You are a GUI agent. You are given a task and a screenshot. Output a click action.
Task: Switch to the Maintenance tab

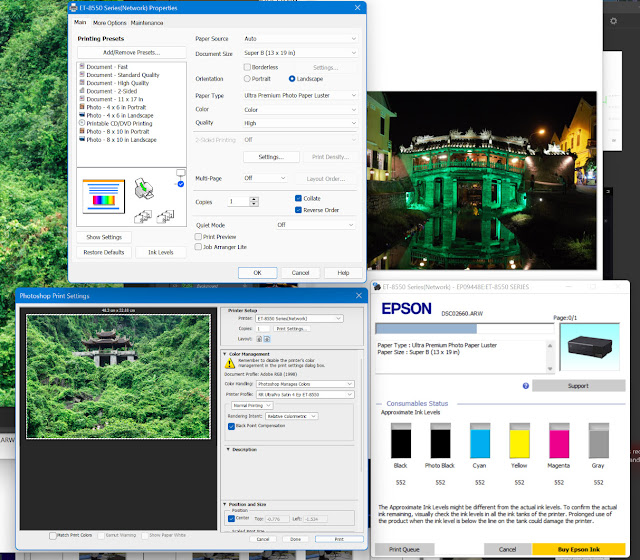(147, 23)
